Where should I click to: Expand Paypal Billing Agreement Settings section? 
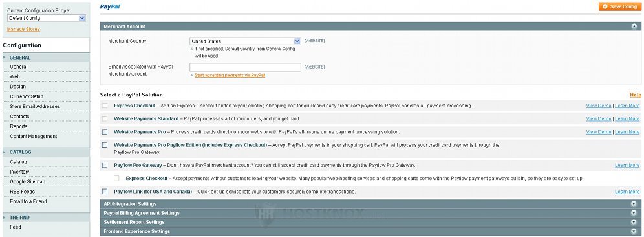point(370,213)
